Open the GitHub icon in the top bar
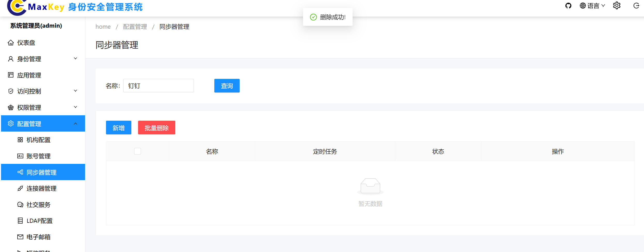The width and height of the screenshot is (644, 252). tap(569, 5)
